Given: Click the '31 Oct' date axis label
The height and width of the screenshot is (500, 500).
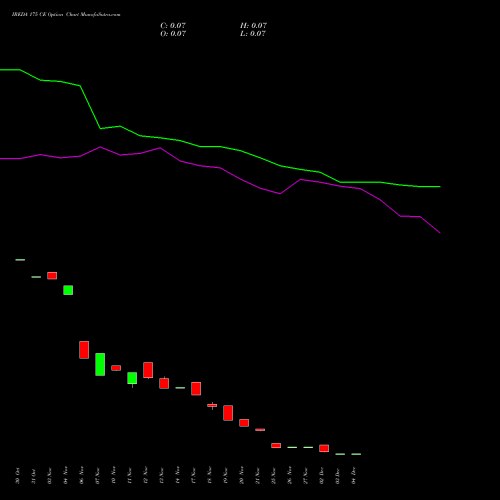Looking at the screenshot, I should click(34, 476).
